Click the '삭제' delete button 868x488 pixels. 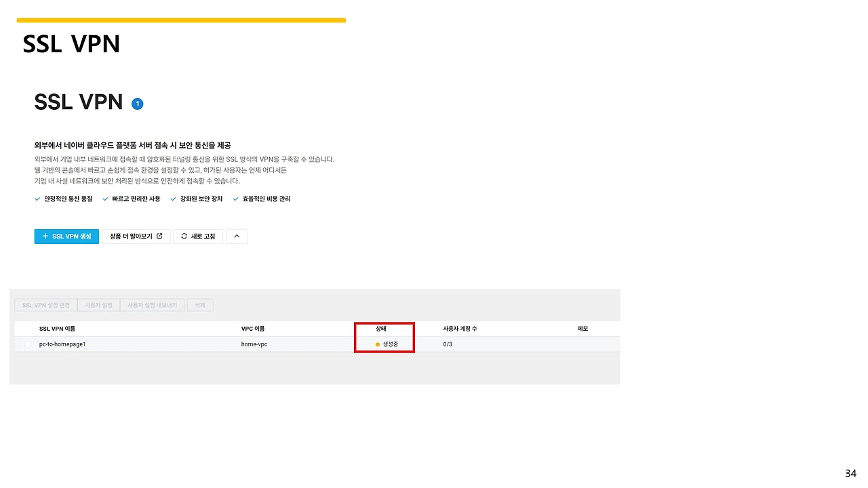(x=200, y=306)
